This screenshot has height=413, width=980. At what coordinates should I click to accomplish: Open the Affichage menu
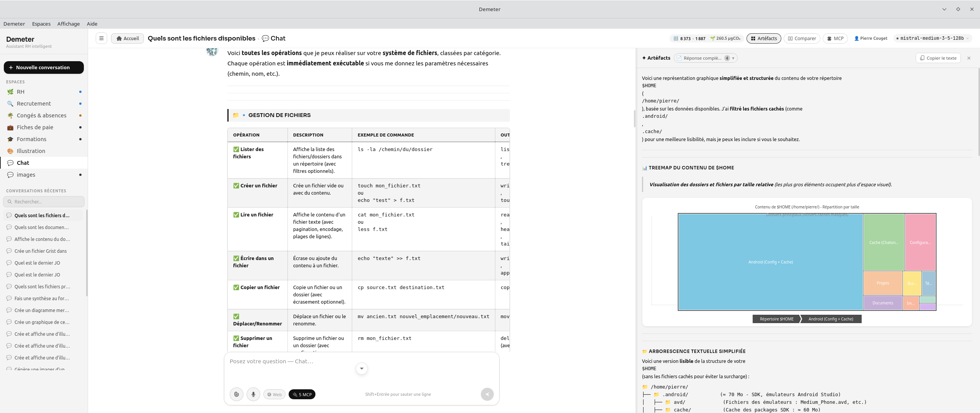(x=69, y=24)
